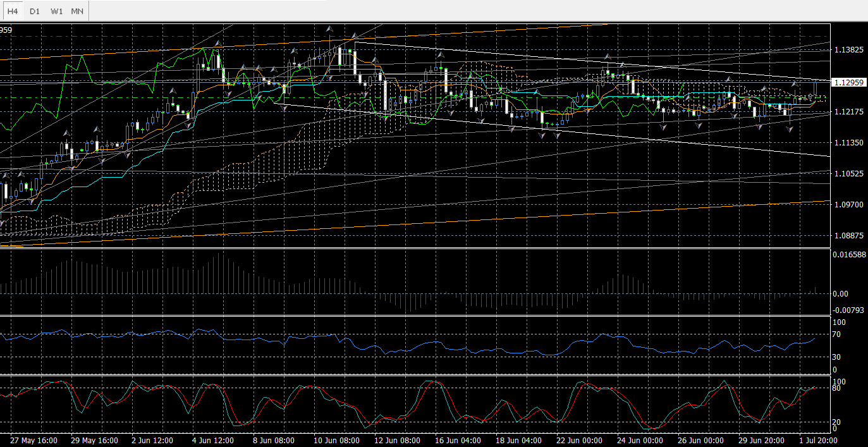
Task: Click the 10 Jun 08:00 time label
Action: (336, 440)
